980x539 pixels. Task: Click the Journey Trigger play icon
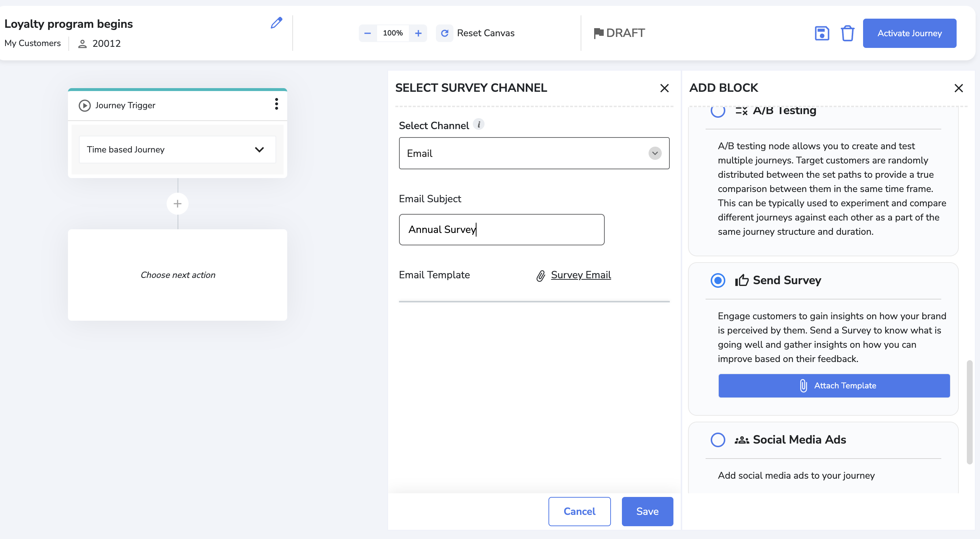84,105
